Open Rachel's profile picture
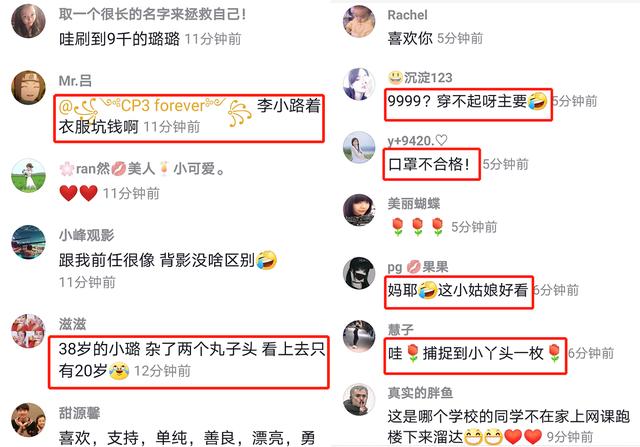The image size is (640, 447). pos(359,22)
